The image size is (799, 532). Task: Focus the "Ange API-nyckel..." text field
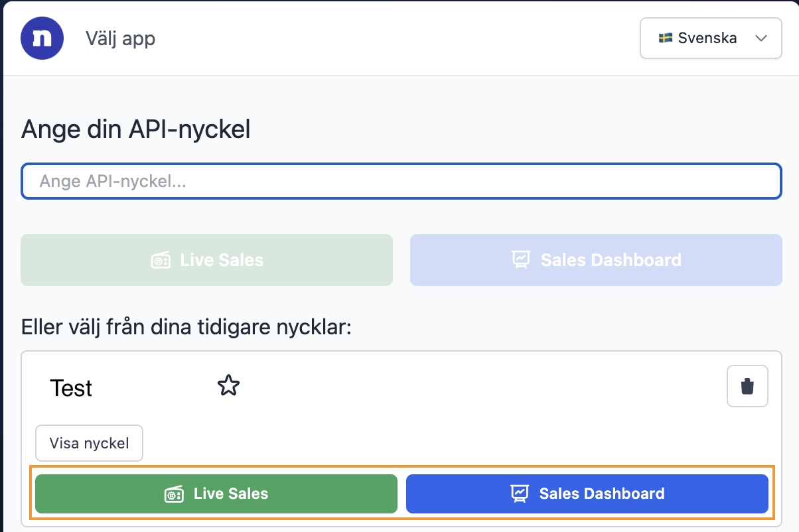401,181
